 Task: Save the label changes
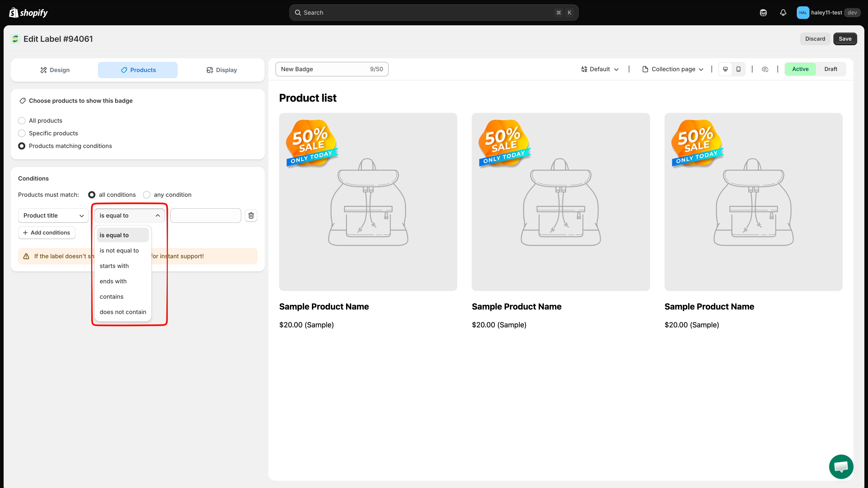(845, 39)
